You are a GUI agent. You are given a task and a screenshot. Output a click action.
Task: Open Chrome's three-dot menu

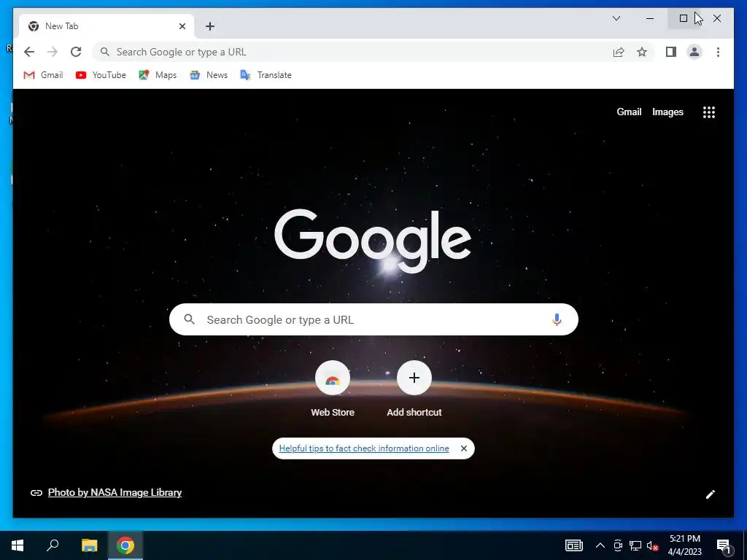(x=718, y=52)
